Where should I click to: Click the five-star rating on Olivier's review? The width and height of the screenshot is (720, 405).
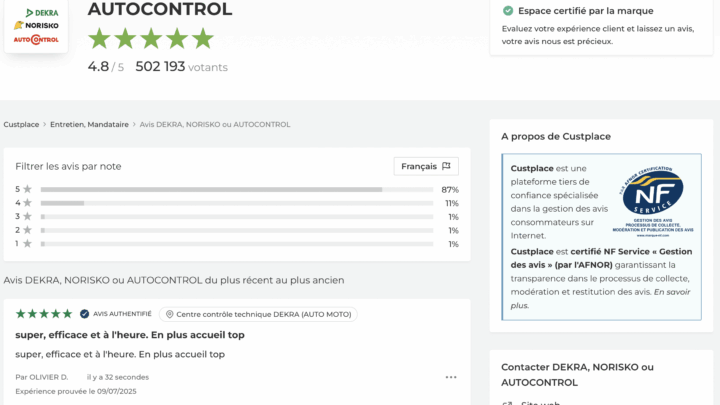click(44, 314)
